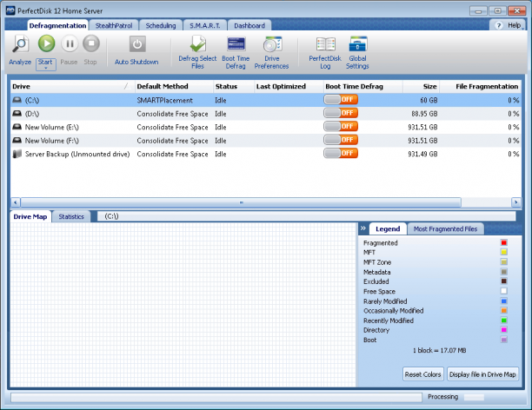
Task: Enable Boot Time Defrag for Server Backup
Action: 341,153
